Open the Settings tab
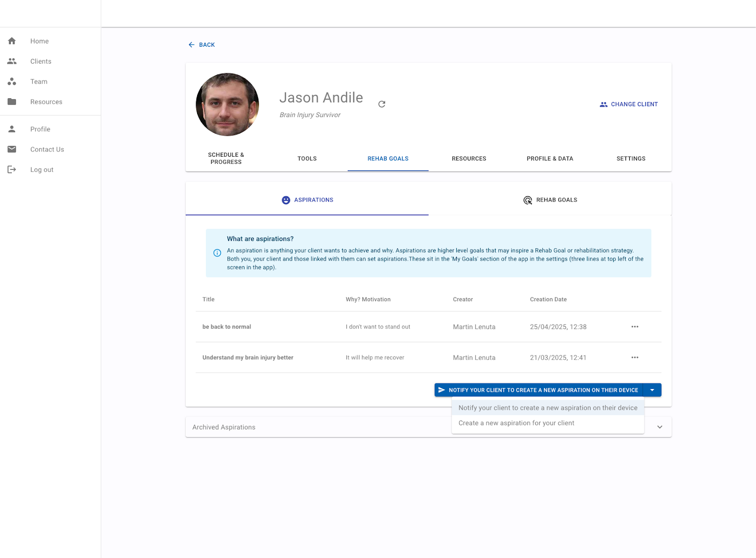Viewport: 756px width, 558px height. [x=631, y=159]
